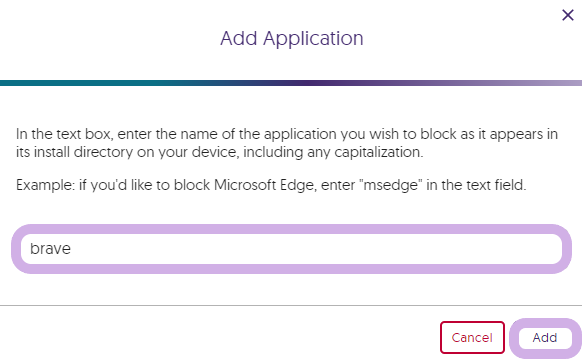Click the Add Application title
This screenshot has height=361, width=582.
click(x=291, y=38)
